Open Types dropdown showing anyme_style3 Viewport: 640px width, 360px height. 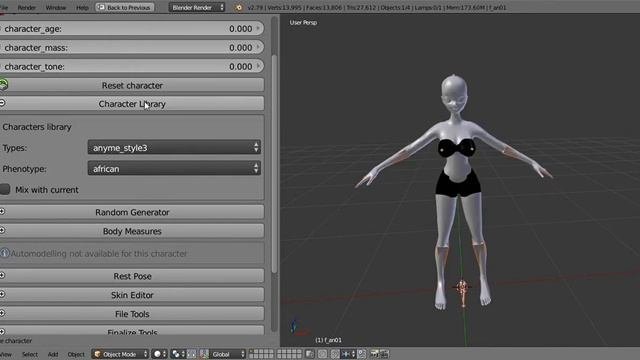[x=174, y=147]
